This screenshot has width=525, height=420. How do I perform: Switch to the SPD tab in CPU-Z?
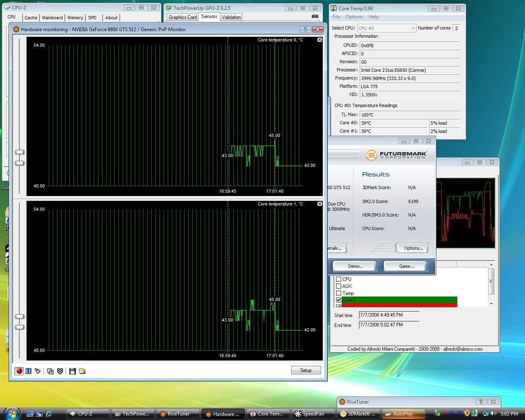pos(92,18)
